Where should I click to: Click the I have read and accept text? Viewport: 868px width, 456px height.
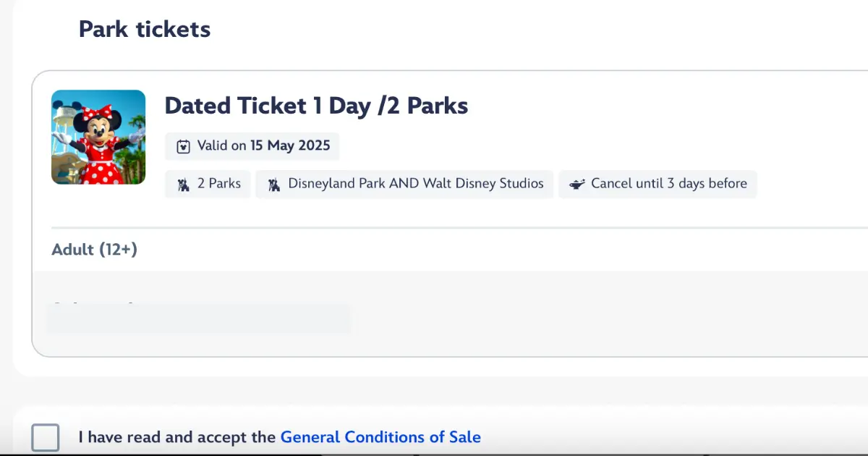(177, 437)
